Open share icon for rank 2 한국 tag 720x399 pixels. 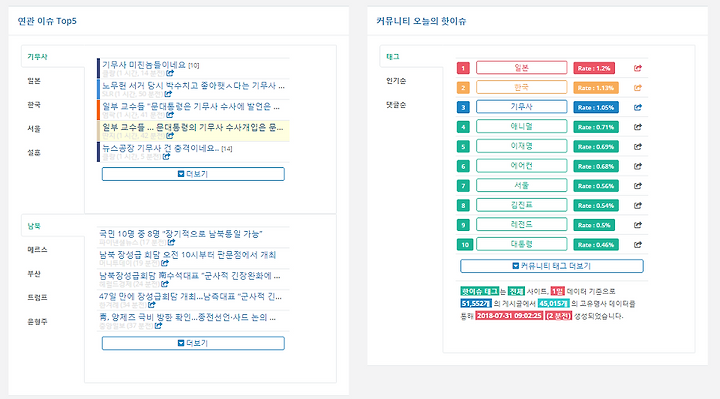point(637,88)
